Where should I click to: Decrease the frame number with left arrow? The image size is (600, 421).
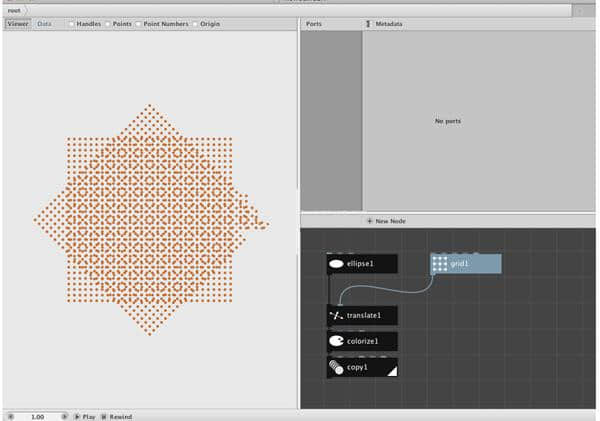pyautogui.click(x=11, y=416)
